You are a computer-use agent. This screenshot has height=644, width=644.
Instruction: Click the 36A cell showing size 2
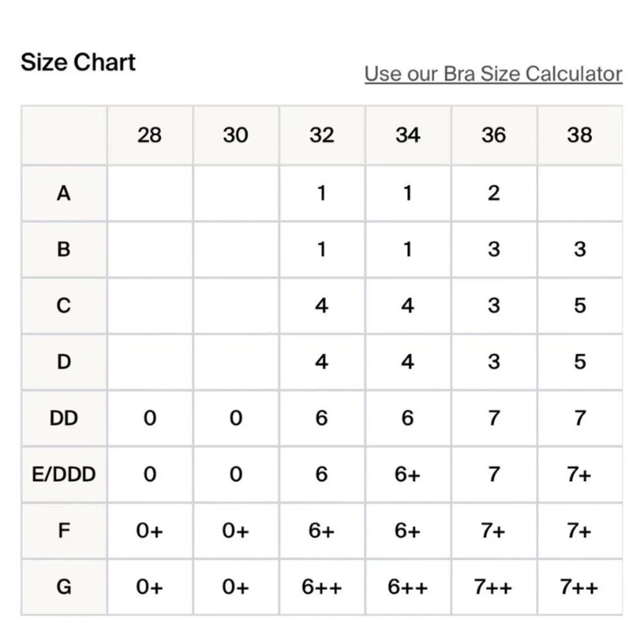tap(493, 193)
